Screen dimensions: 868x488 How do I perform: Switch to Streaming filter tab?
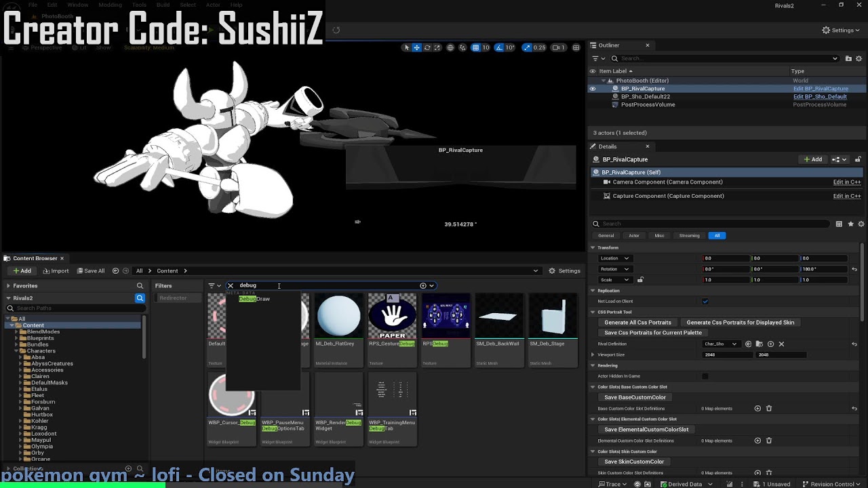[689, 236]
